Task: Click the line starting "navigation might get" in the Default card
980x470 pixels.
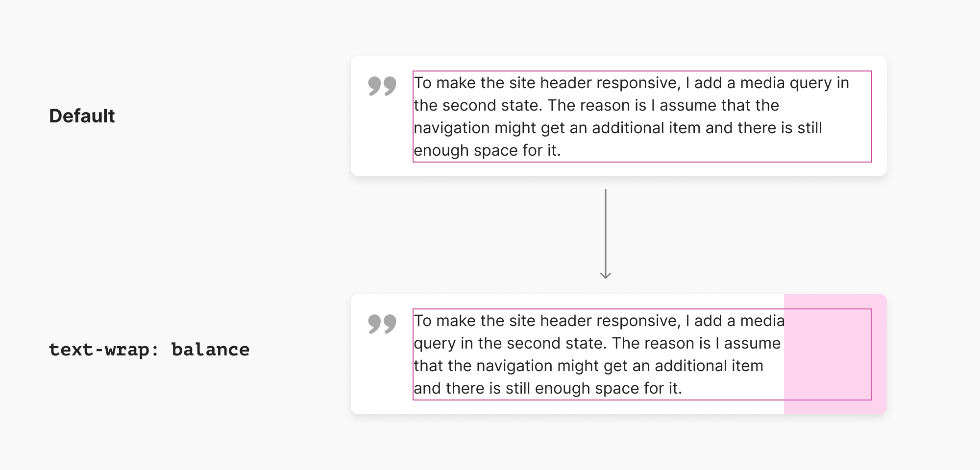Action: click(x=617, y=128)
